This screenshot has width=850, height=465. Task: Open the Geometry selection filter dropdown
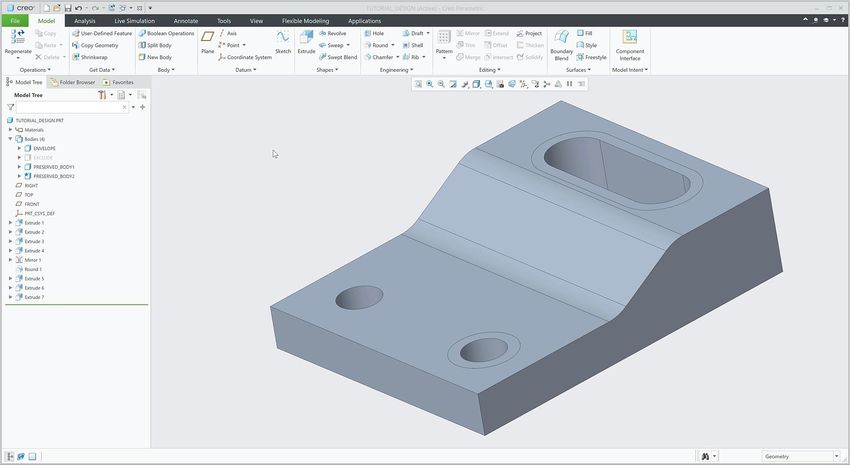(836, 456)
